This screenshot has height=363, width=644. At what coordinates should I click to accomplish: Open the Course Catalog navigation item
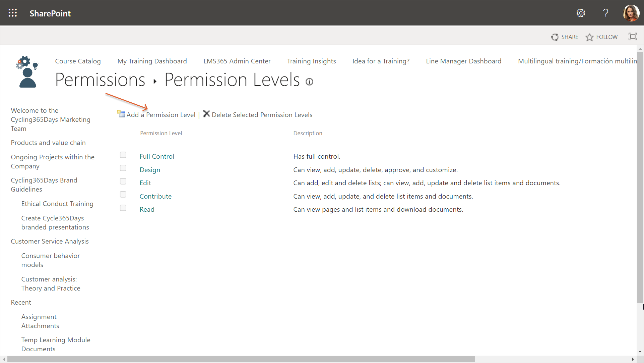tap(78, 61)
